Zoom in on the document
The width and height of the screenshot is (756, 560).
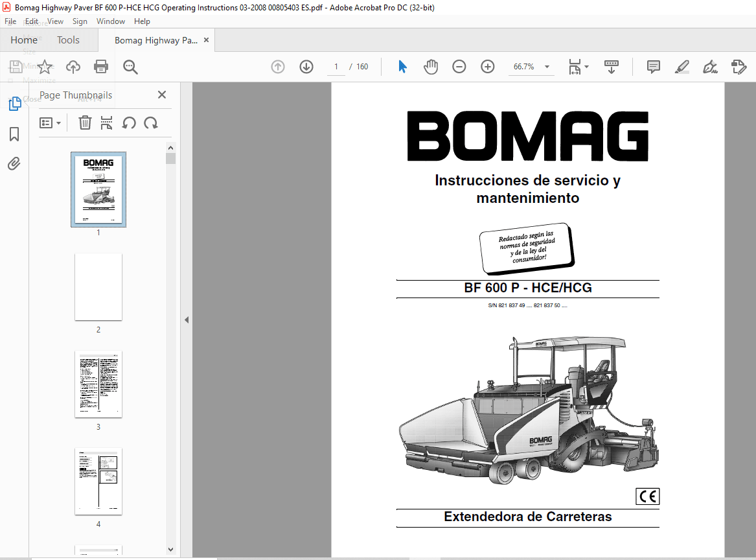pyautogui.click(x=487, y=66)
